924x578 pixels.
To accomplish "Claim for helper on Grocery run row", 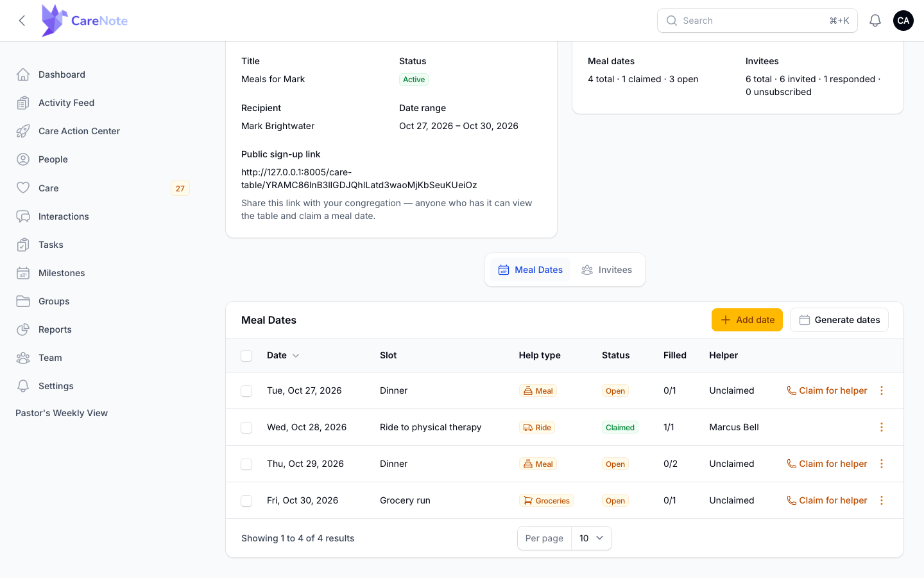I will (827, 500).
